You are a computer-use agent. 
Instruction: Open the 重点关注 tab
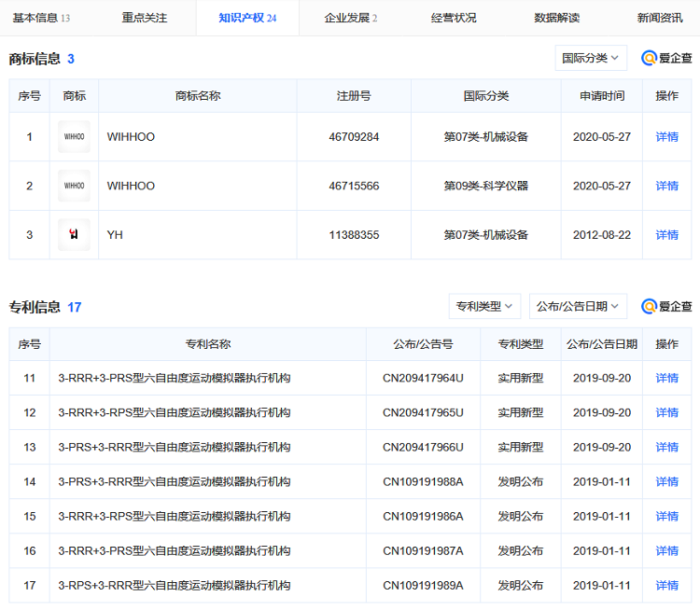pos(145,18)
